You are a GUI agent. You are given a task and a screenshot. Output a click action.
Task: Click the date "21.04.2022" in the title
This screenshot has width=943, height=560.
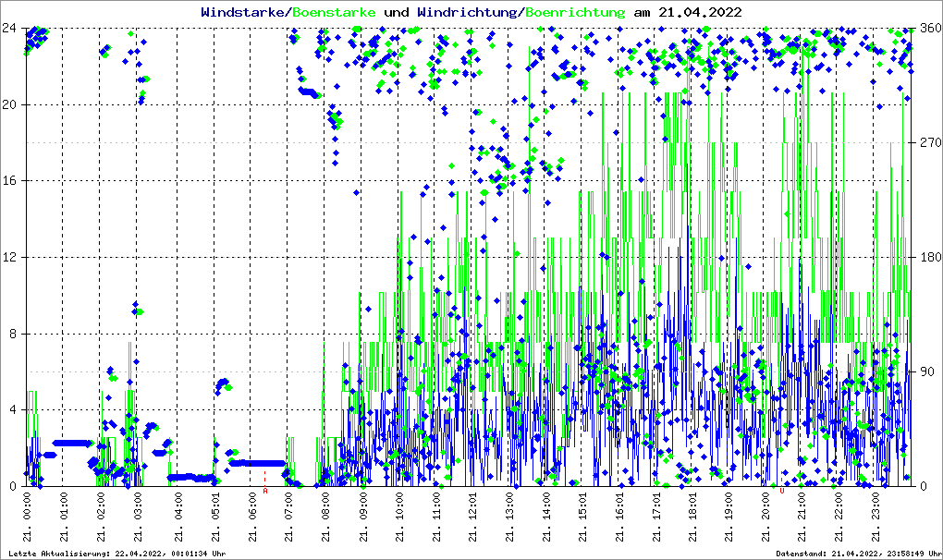click(x=699, y=12)
